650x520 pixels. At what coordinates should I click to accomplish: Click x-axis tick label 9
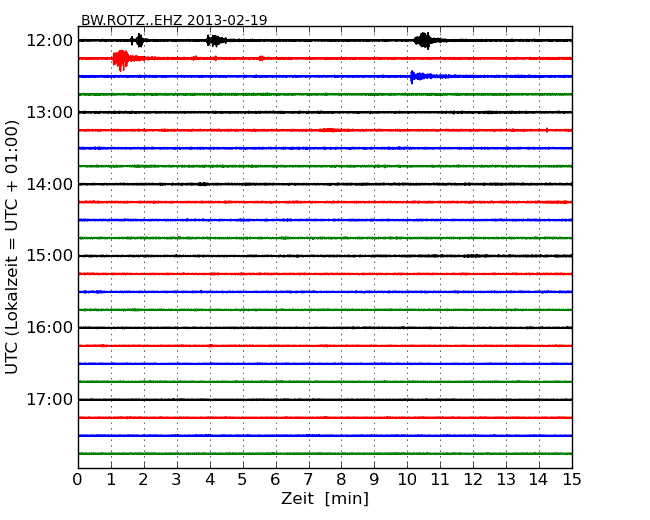coord(374,480)
